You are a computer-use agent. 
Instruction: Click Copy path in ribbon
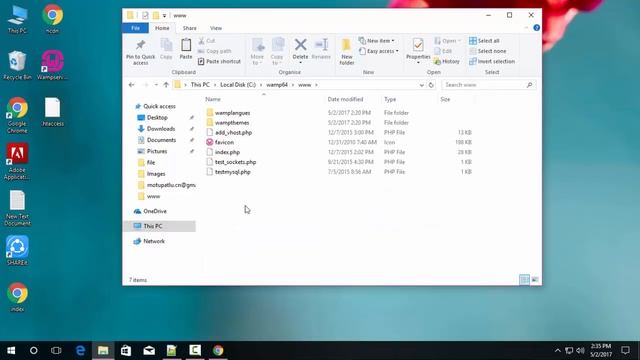[215, 51]
